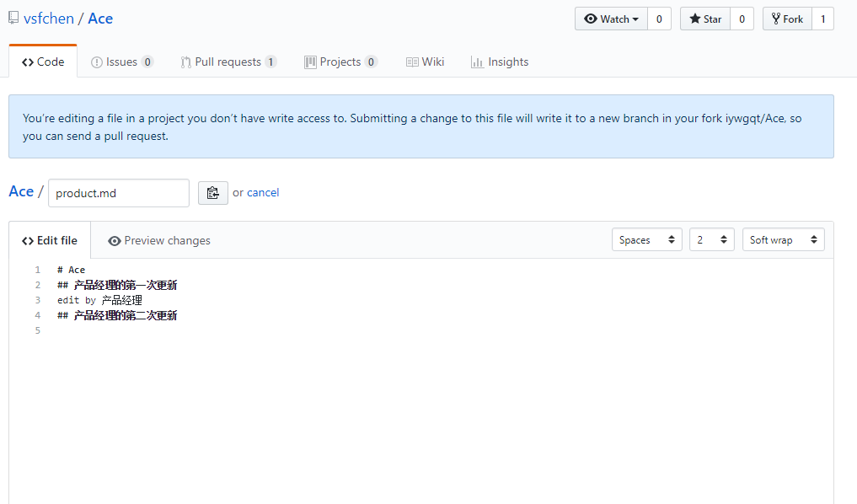Click the cancel link
Image resolution: width=857 pixels, height=504 pixels.
tap(263, 192)
